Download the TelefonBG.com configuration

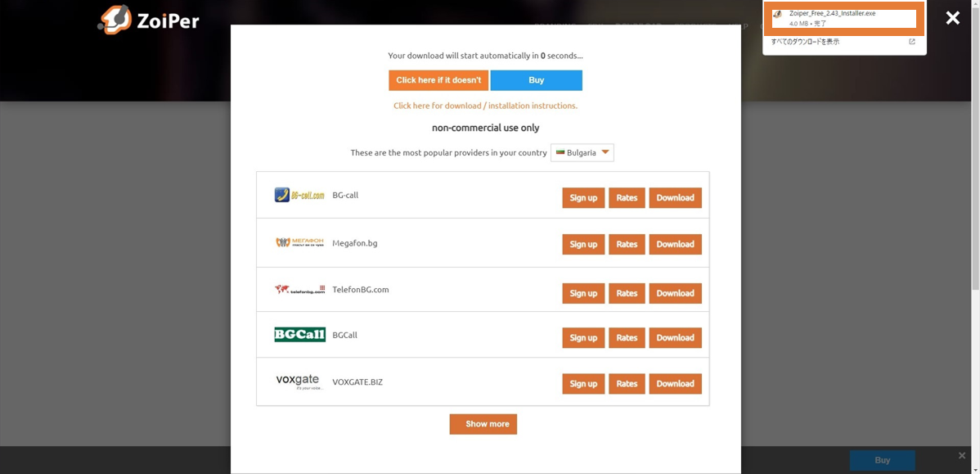(x=675, y=293)
